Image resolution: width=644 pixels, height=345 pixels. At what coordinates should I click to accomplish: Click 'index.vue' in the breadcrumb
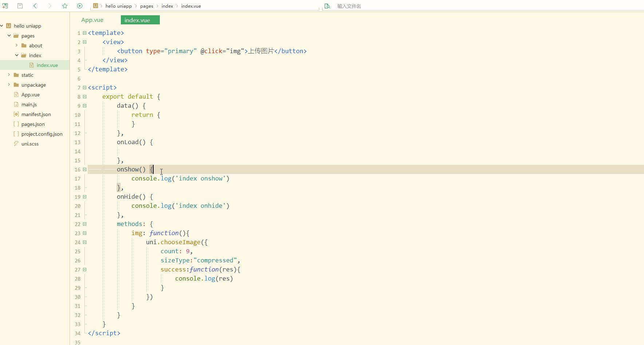(191, 6)
